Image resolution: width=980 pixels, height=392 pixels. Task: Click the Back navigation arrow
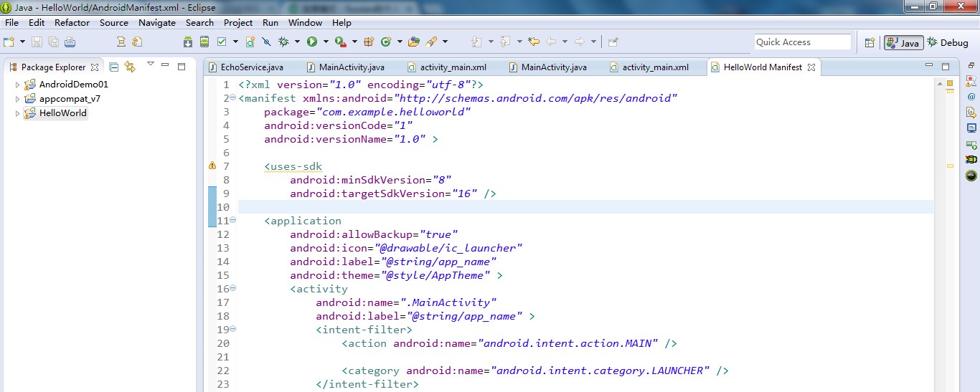click(x=551, y=42)
